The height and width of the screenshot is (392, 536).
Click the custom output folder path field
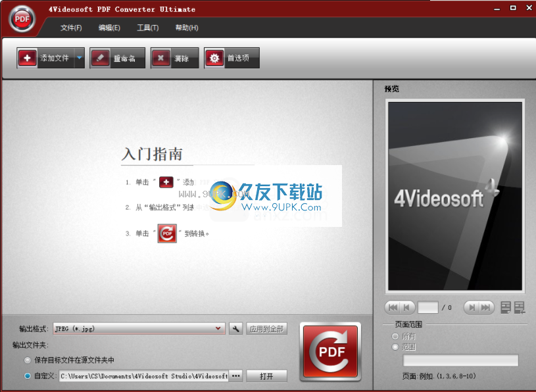[144, 376]
